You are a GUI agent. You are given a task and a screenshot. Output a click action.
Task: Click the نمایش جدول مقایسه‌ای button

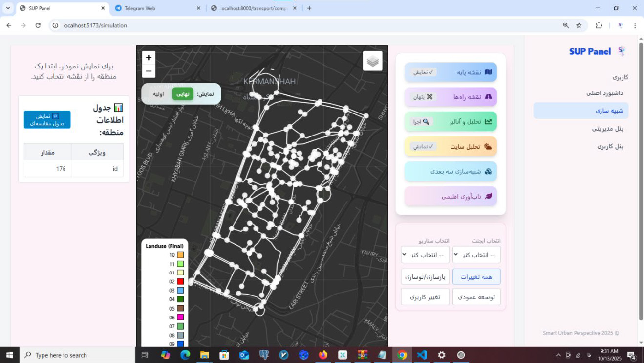[x=47, y=120]
